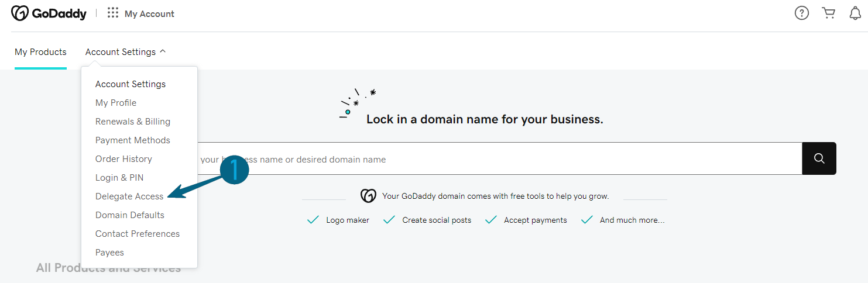Open Domain Defaults menu option
The width and height of the screenshot is (868, 283).
click(130, 215)
